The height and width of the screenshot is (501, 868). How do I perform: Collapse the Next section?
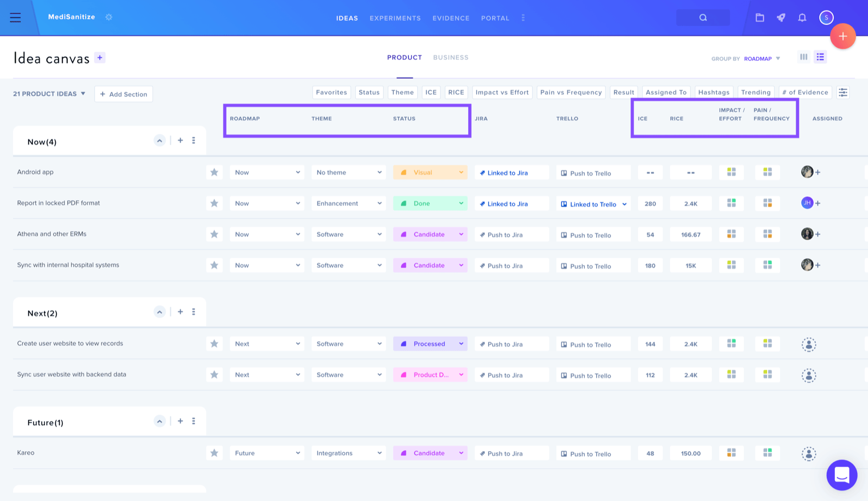point(159,312)
